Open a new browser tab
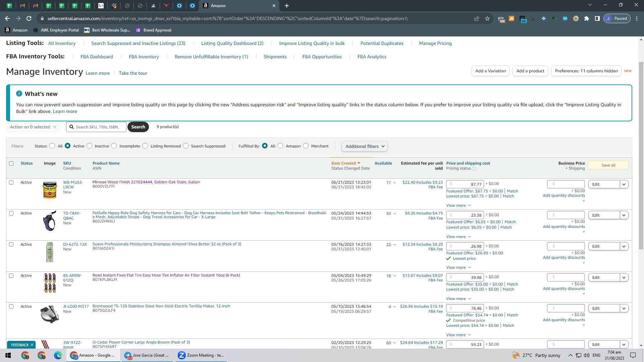The height and width of the screenshot is (362, 644). click(287, 6)
